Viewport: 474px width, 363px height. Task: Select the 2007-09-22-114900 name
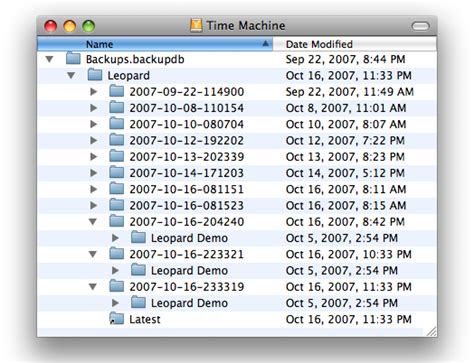(187, 92)
